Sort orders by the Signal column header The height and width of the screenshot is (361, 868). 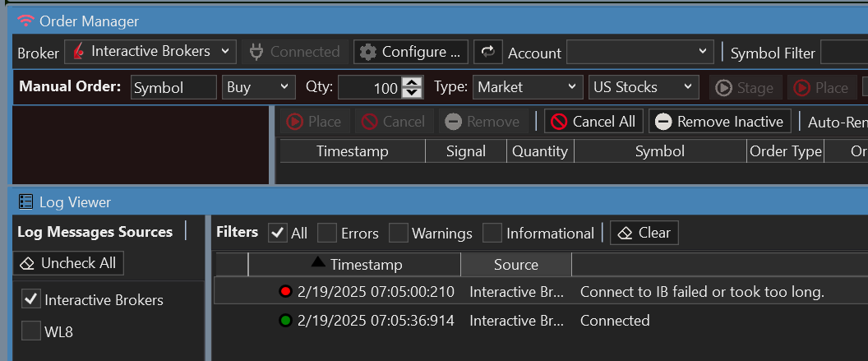pyautogui.click(x=466, y=151)
